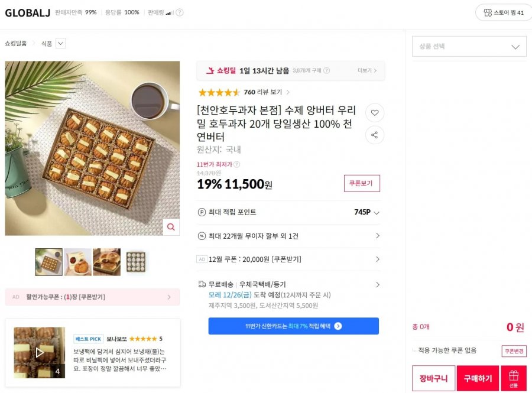Open the 상품 선택 dropdown
Image resolution: width=532 pixels, height=393 pixels.
click(x=469, y=46)
